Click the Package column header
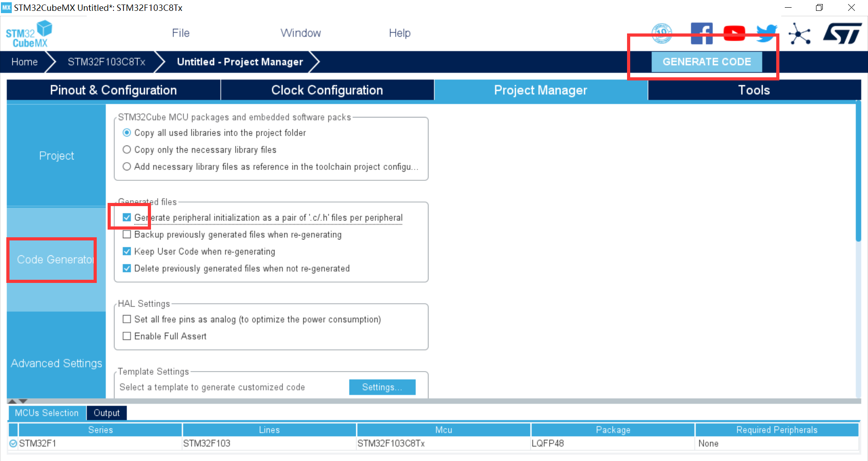 pyautogui.click(x=613, y=430)
